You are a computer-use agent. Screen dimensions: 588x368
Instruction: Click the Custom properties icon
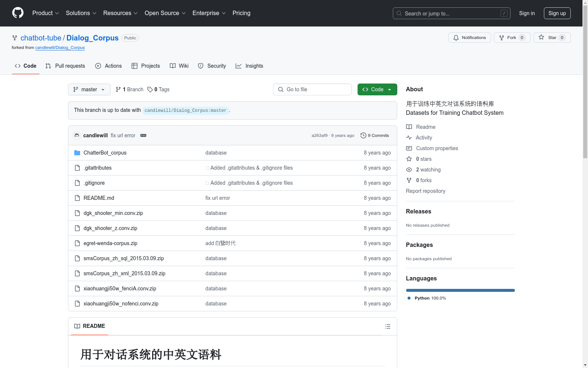click(x=409, y=148)
